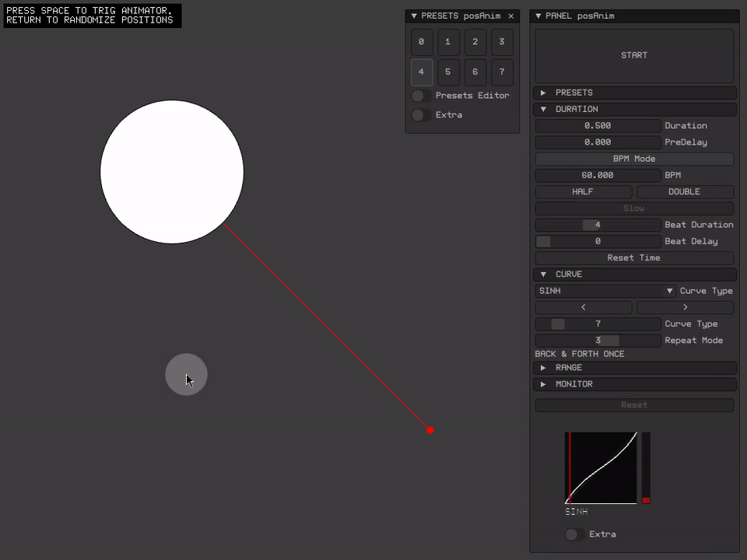Screen dimensions: 747x560
Task: Close the PRESETS posAnim window
Action: point(511,16)
